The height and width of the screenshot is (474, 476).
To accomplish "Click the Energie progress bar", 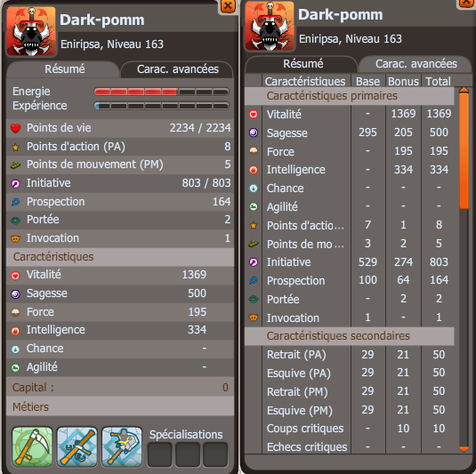I will click(162, 92).
